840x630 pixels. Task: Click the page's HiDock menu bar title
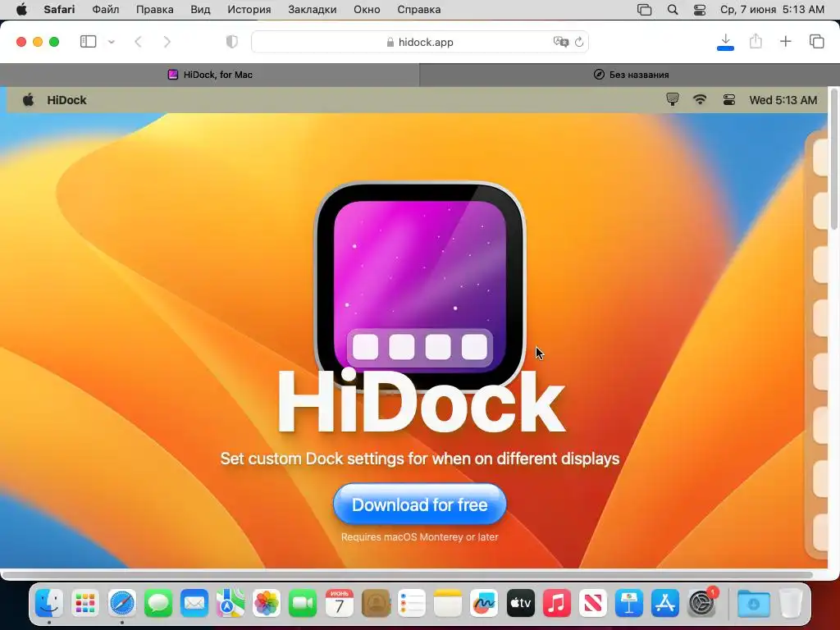pyautogui.click(x=66, y=100)
